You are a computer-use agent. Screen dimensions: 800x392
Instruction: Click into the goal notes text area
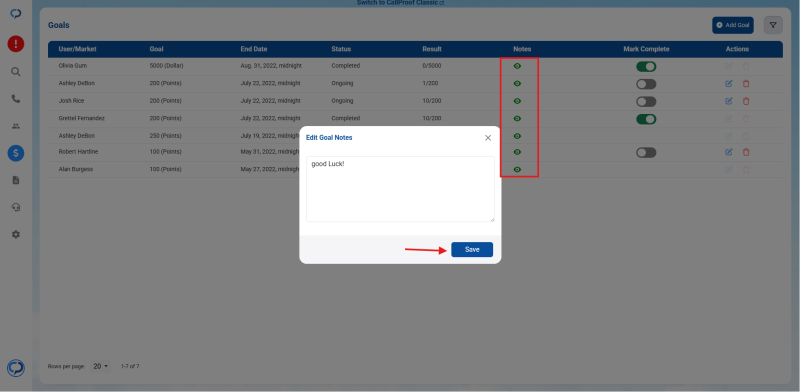(400, 189)
